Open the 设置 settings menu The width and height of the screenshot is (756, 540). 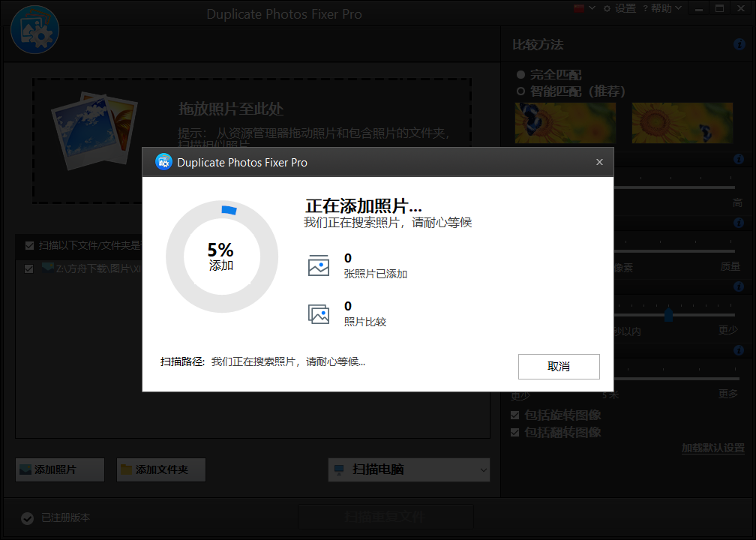[x=619, y=8]
